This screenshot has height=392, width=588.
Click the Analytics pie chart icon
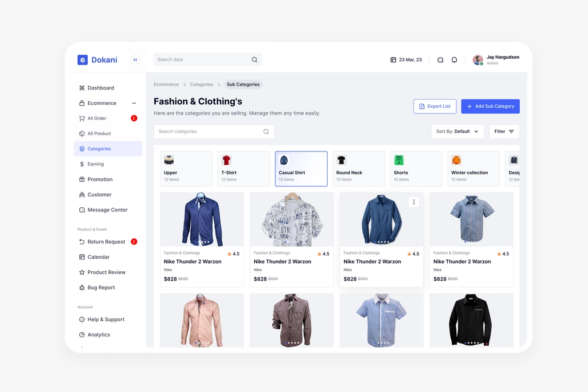click(x=81, y=334)
